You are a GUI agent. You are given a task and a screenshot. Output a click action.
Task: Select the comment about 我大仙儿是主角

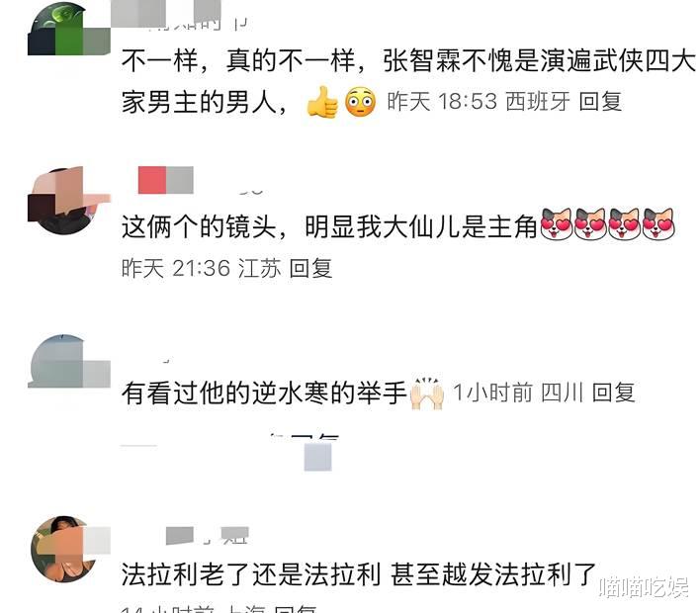[329, 226]
